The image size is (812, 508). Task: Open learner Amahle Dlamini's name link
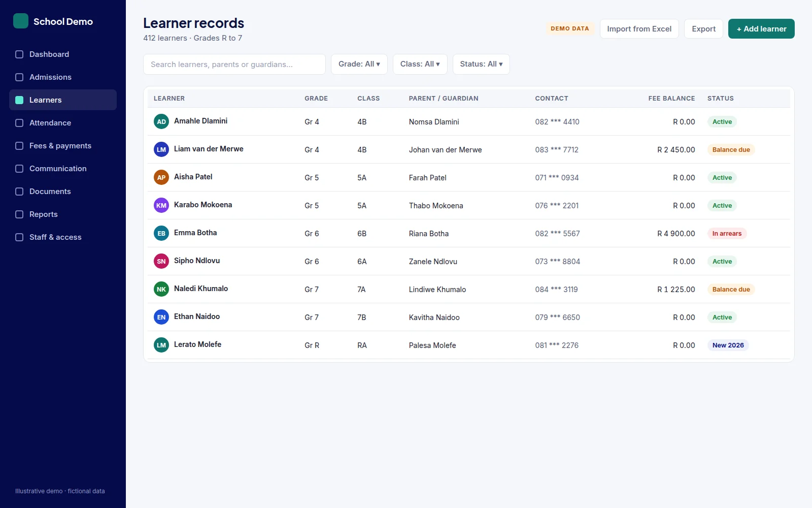pyautogui.click(x=200, y=121)
